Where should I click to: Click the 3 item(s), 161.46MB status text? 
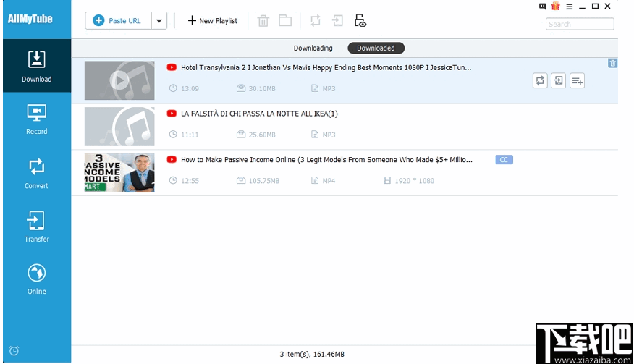point(312,355)
